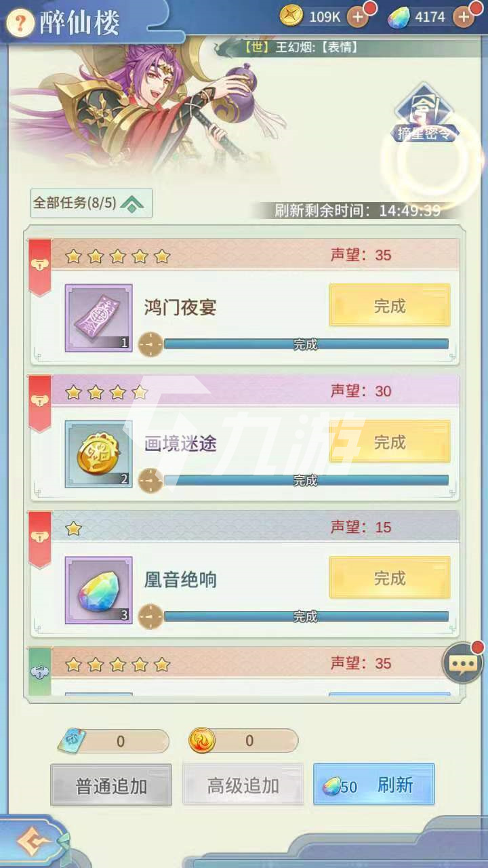Add more gold coins with plus button
The width and height of the screenshot is (488, 868).
358,17
